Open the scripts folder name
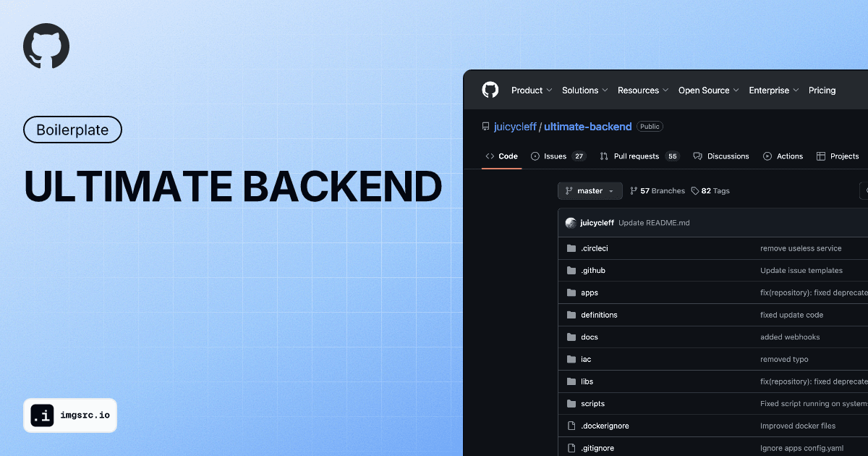 click(592, 404)
